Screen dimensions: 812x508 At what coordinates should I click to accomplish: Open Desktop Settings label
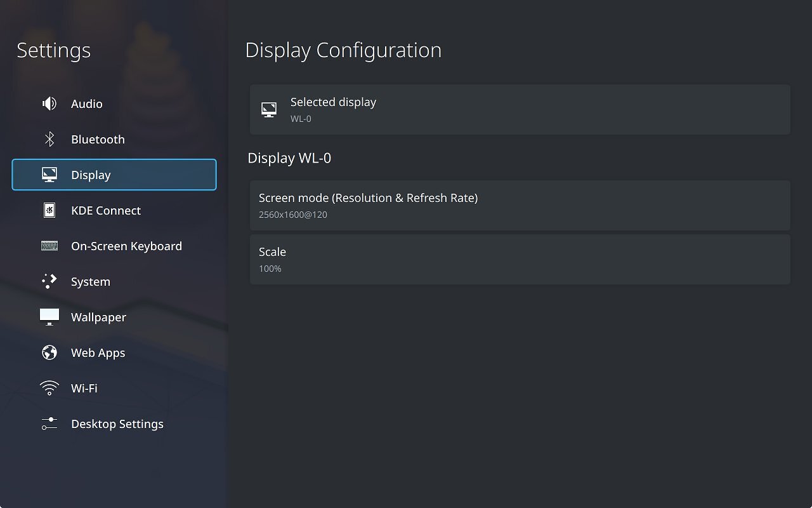[117, 424]
